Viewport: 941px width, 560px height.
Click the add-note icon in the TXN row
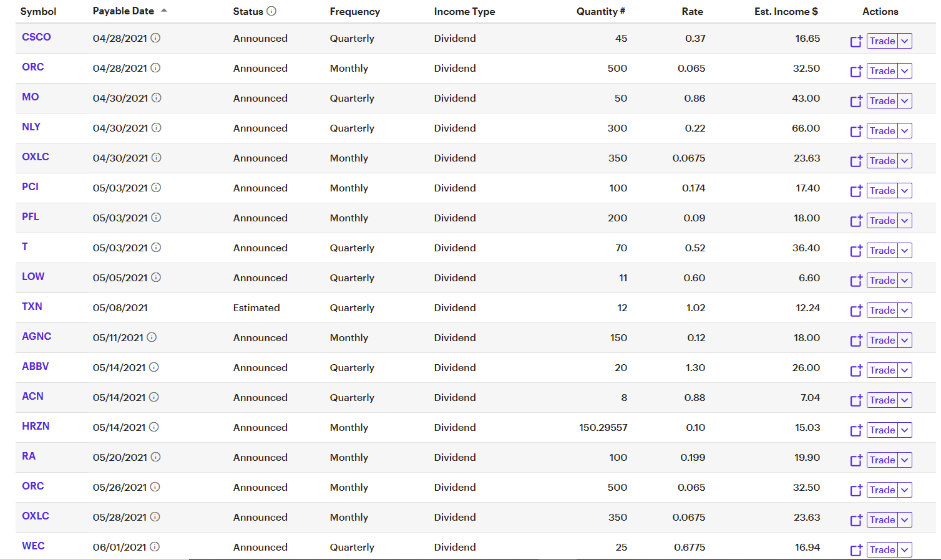click(856, 311)
